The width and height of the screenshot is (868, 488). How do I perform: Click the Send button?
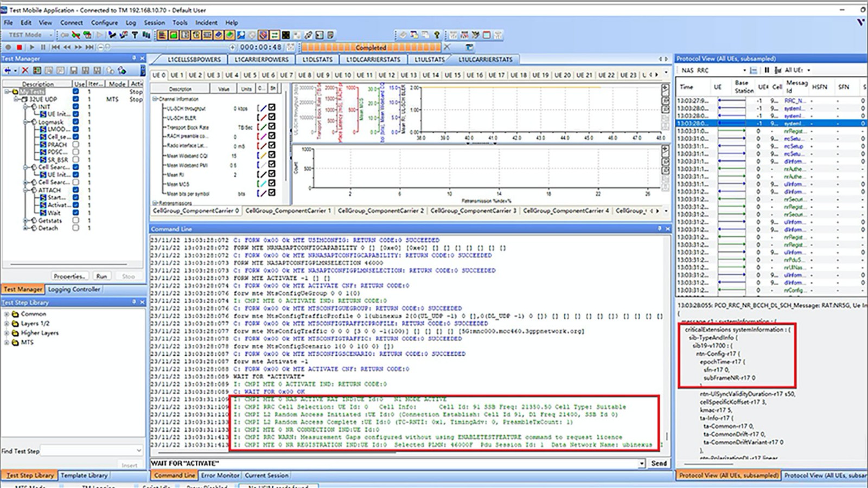click(x=659, y=463)
